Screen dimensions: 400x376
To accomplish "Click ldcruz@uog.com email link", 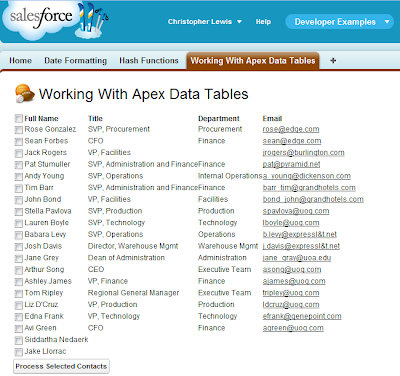I will (291, 304).
